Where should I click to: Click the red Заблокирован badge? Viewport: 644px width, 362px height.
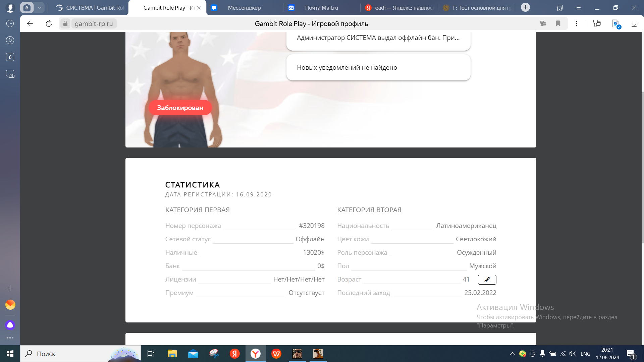tap(180, 108)
